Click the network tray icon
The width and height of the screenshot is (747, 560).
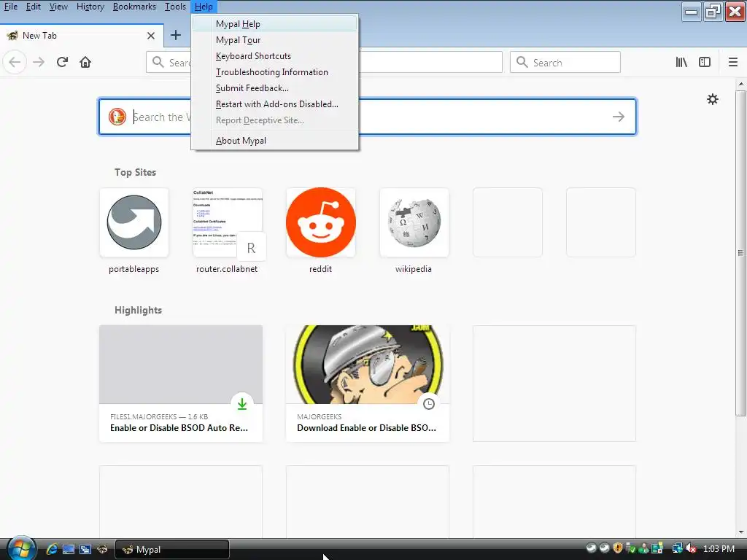tap(678, 548)
